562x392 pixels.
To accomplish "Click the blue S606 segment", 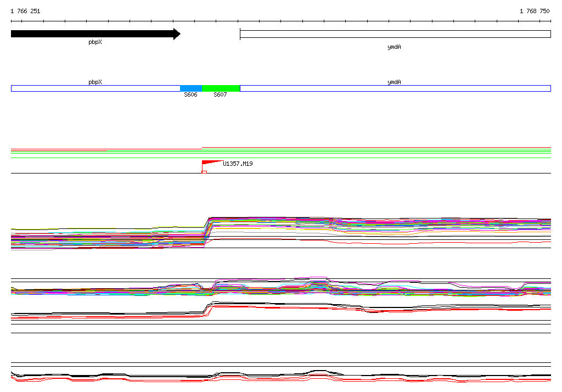I will tap(191, 88).
